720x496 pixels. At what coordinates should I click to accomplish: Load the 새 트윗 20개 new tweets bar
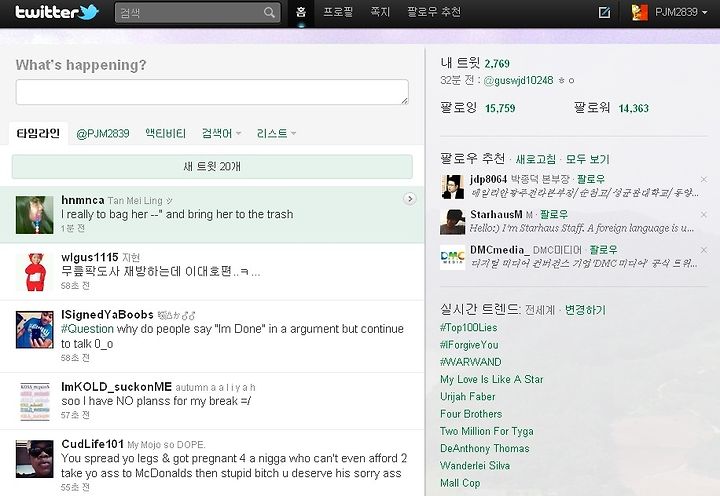click(x=212, y=167)
